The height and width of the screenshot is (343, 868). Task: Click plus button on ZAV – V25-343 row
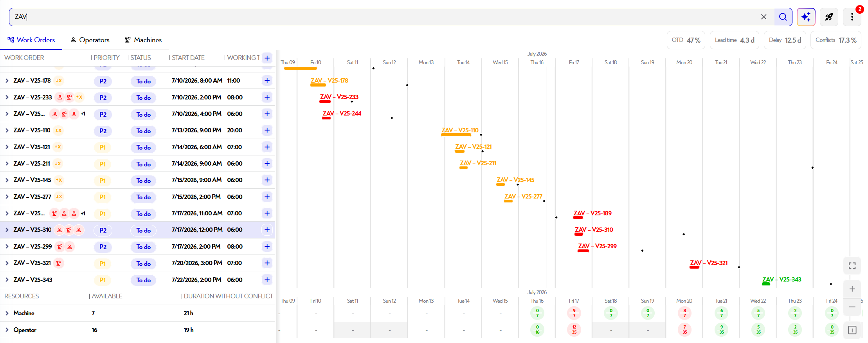[267, 280]
